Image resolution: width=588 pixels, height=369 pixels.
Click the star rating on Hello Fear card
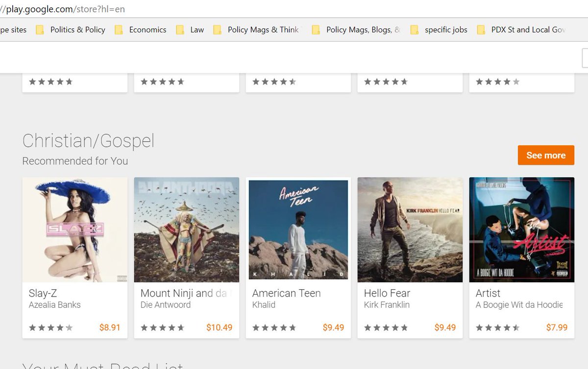[386, 328]
